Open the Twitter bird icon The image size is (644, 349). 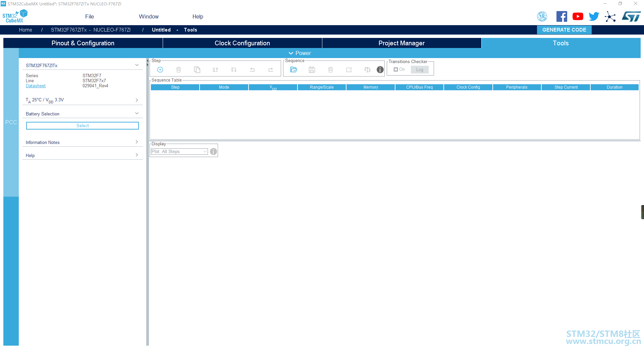594,16
